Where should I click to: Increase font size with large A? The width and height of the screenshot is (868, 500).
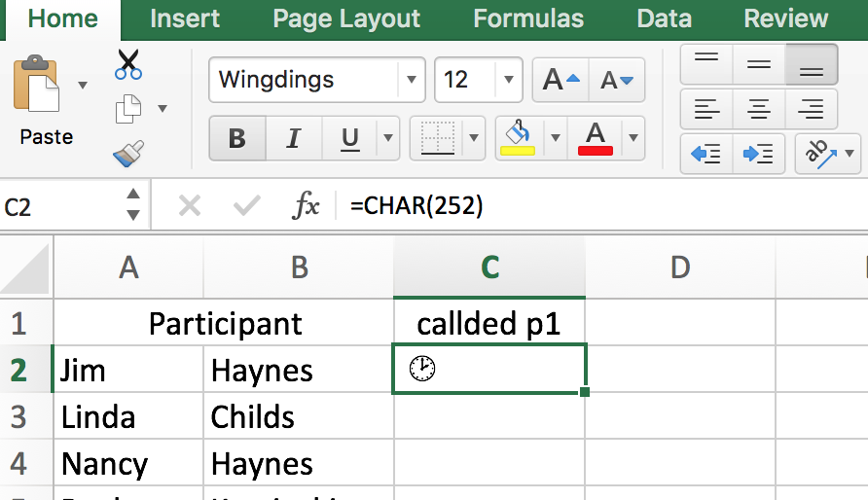pos(561,80)
